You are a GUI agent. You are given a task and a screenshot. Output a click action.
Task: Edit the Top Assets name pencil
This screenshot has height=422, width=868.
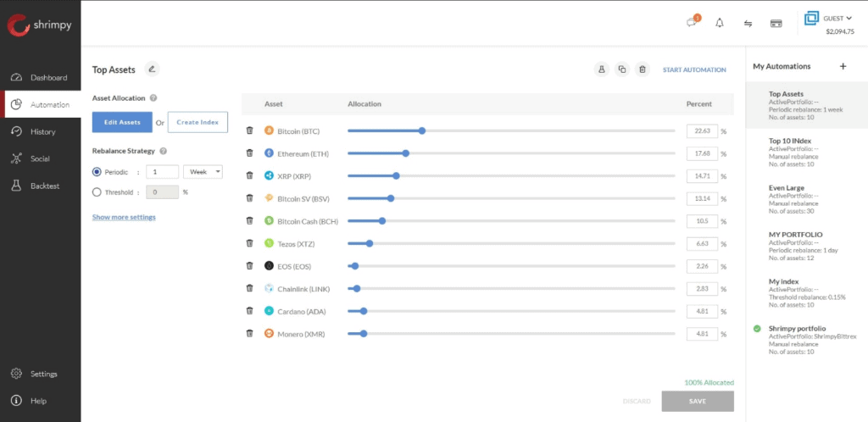(x=153, y=69)
